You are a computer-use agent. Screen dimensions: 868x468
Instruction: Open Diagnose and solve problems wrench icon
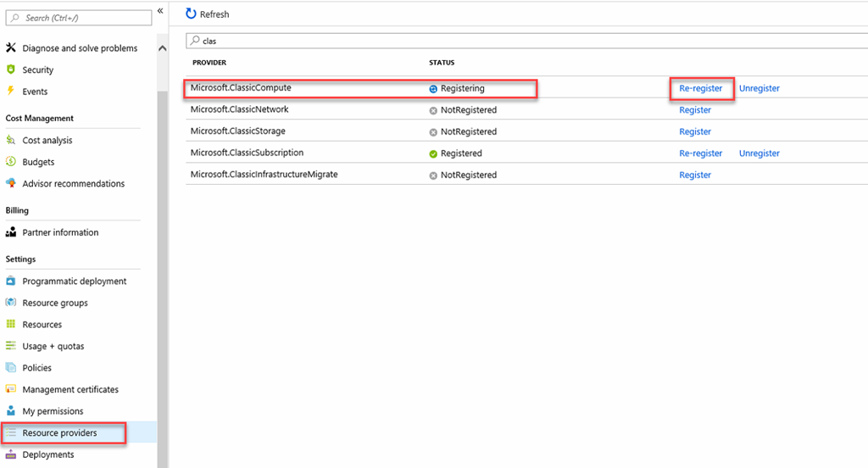pyautogui.click(x=10, y=47)
